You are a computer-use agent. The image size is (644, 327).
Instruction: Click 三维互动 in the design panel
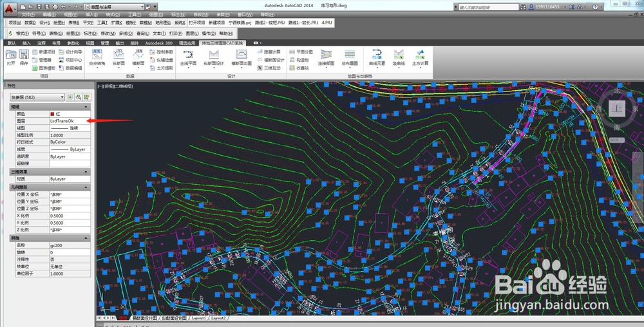[x=269, y=68]
